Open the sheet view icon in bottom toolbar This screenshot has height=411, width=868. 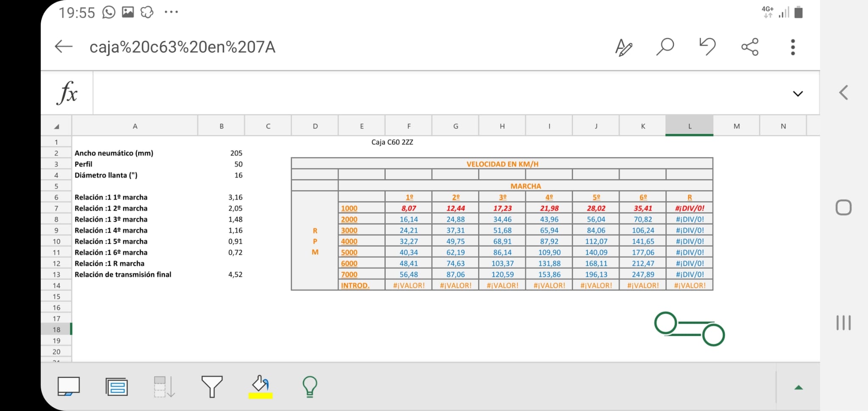(x=69, y=386)
